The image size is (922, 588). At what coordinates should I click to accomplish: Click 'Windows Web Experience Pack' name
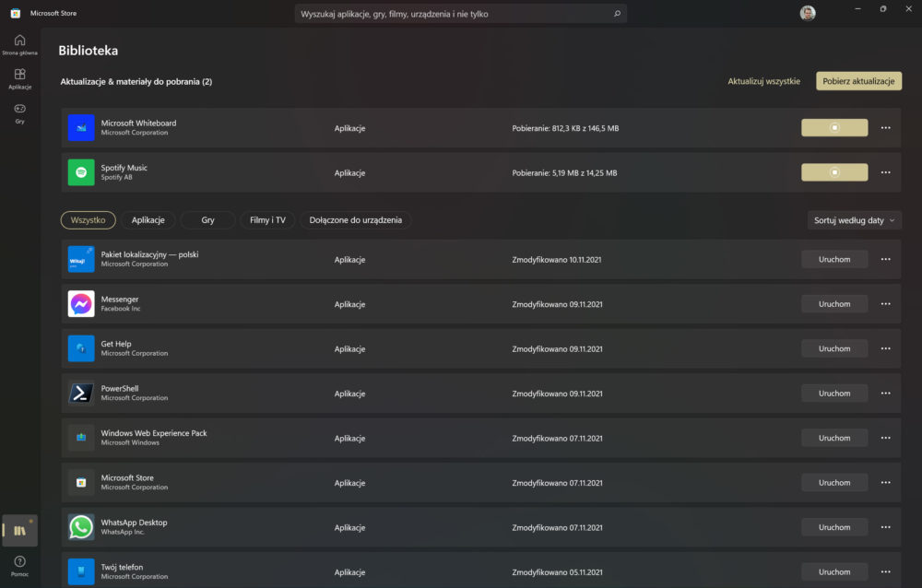[154, 433]
